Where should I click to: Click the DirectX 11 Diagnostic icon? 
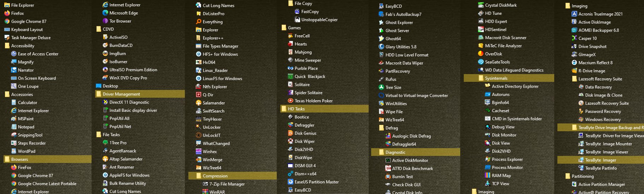[105, 102]
